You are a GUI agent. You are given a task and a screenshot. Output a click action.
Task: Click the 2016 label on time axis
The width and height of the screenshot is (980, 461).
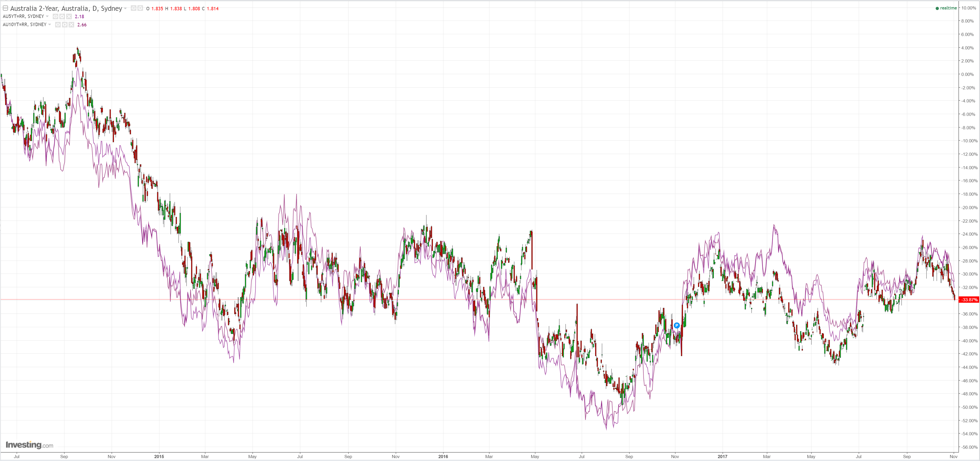coord(443,457)
